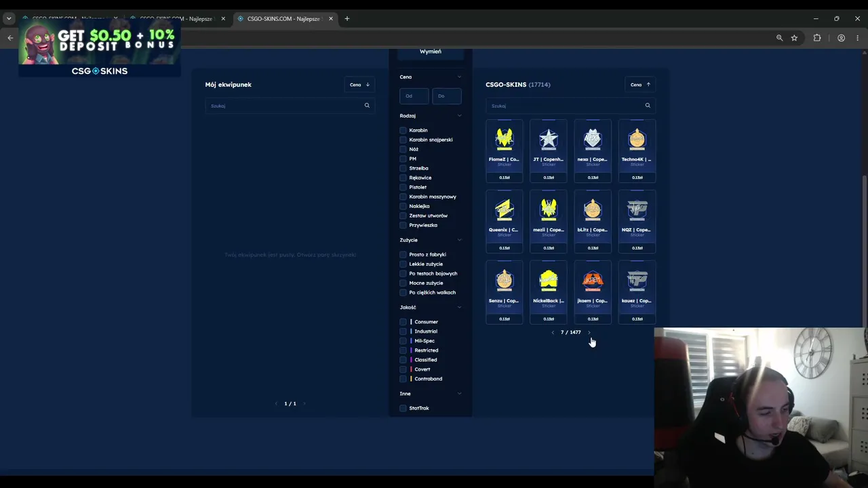Change Cena sort order in CSGO-SKINS panel
The image size is (868, 488).
tap(640, 85)
